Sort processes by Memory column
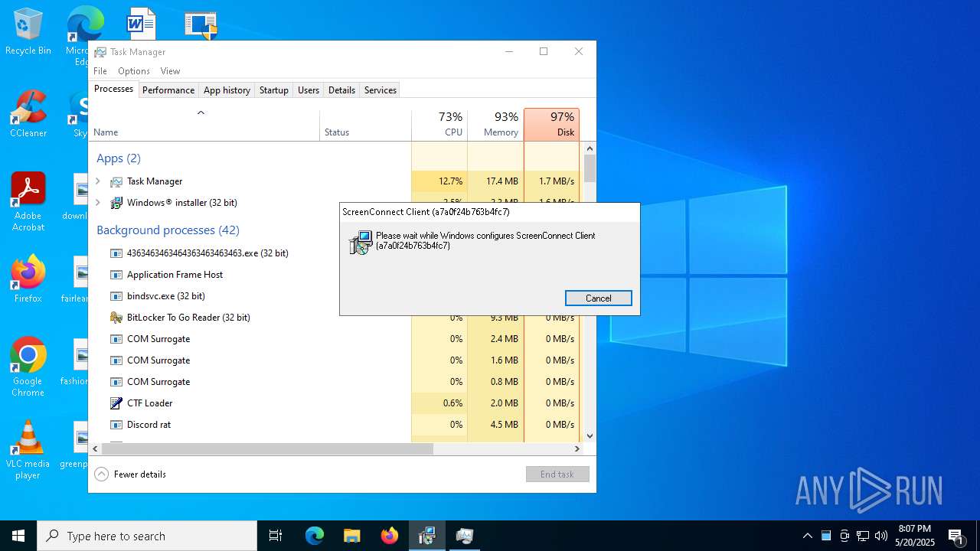Screen dimensions: 980x551 click(x=495, y=125)
